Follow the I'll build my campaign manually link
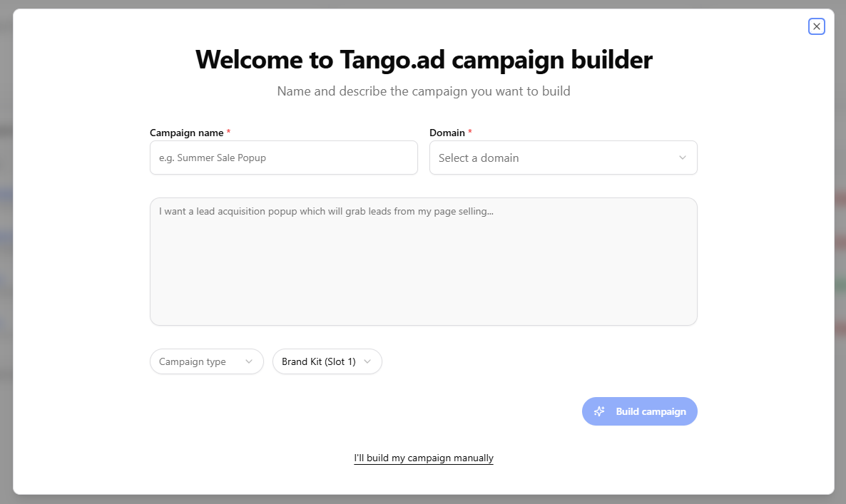 424,458
